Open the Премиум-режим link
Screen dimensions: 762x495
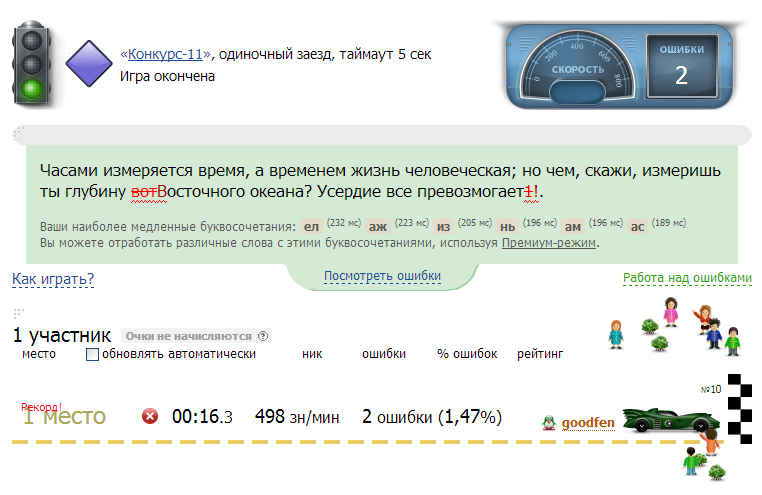tap(549, 242)
